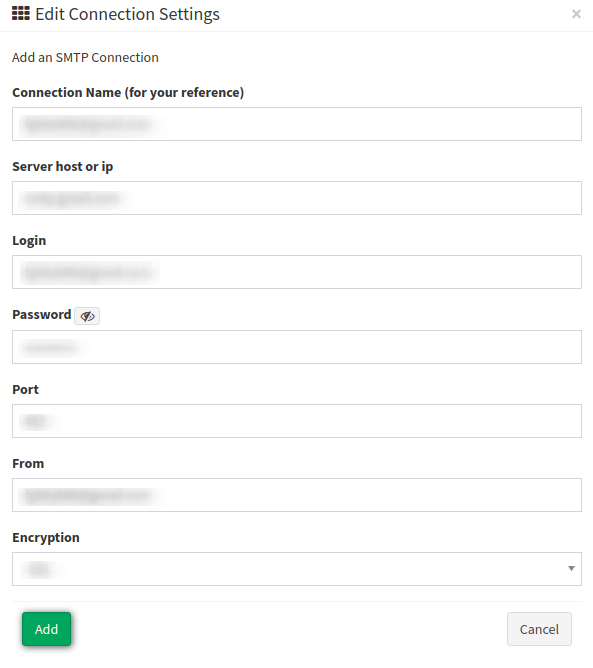Image resolution: width=593 pixels, height=668 pixels.
Task: Select the Login text field
Action: (x=296, y=272)
